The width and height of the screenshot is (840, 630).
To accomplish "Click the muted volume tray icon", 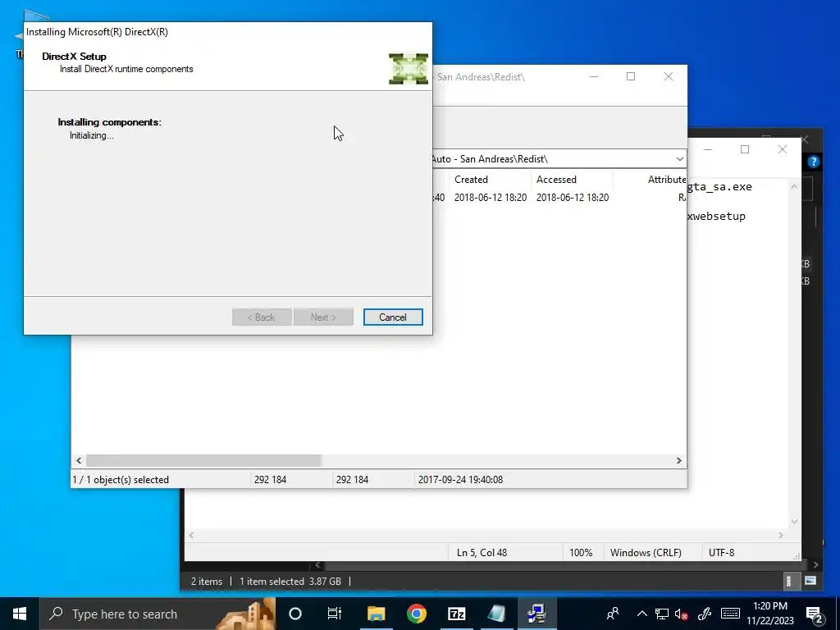I will [x=682, y=614].
